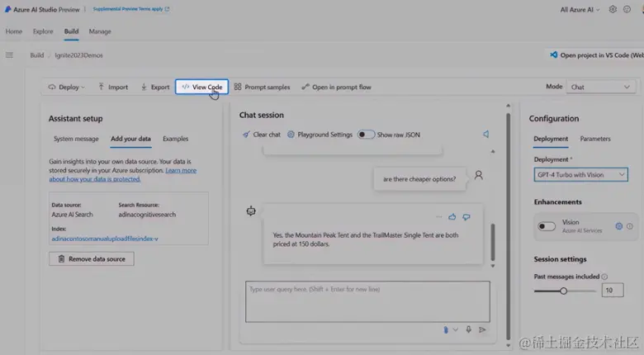Screen dimensions: 644x355
Task: Click Clear chat
Action: click(262, 135)
